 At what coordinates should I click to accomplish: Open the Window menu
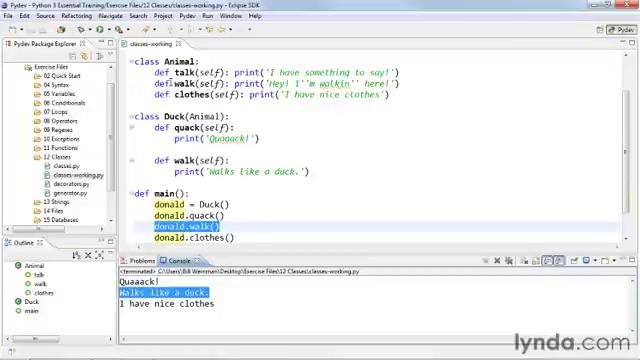click(231, 16)
